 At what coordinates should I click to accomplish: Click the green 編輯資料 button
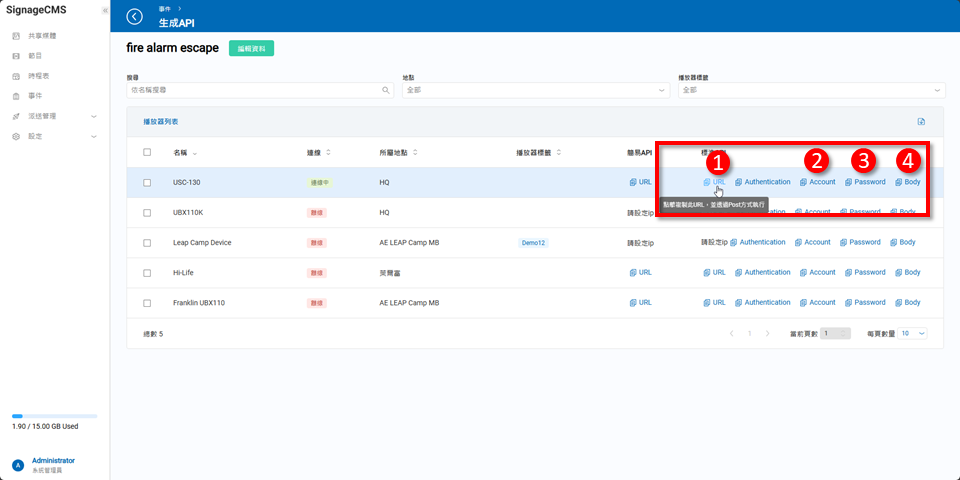click(251, 48)
